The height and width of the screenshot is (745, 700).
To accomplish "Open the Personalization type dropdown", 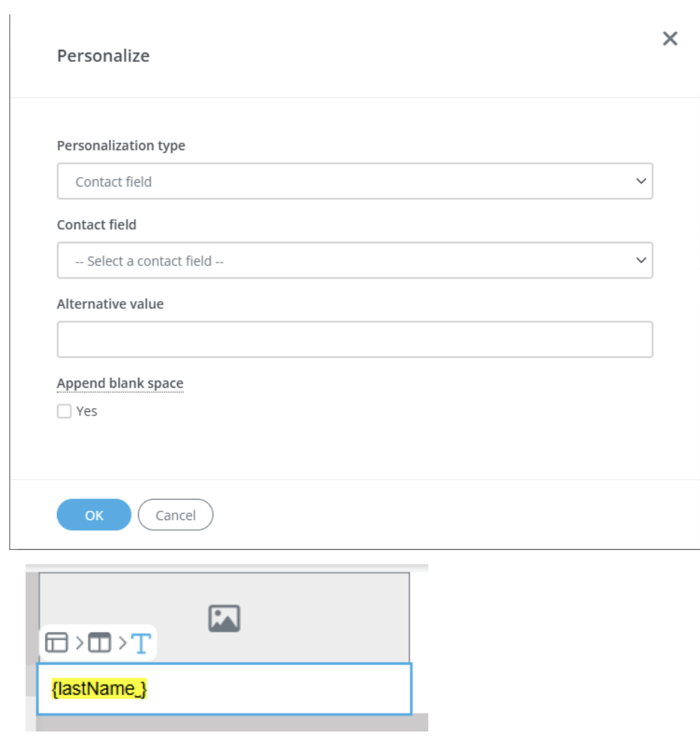I will point(354,181).
